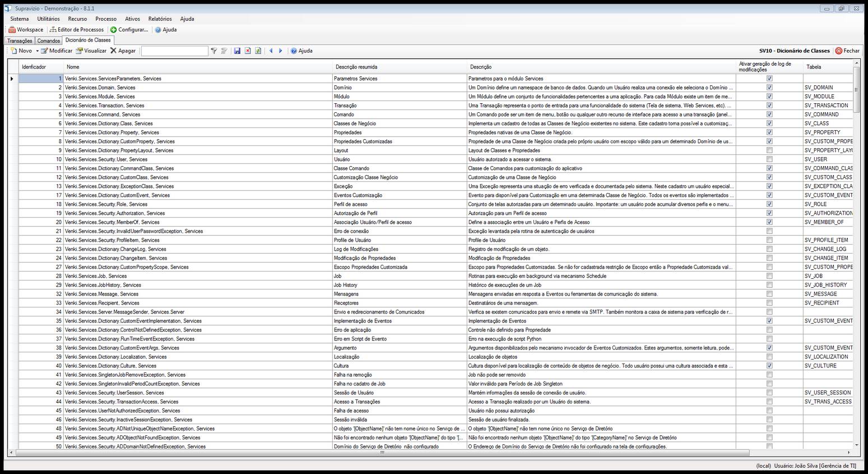Click Ajuda in the top toolbar
Viewport: 868px width, 474px height.
166,30
